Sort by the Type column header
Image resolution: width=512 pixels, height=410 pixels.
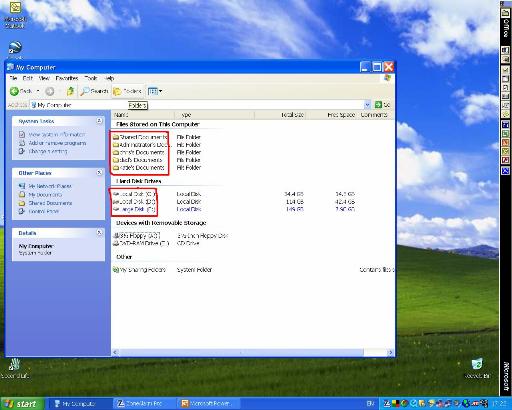point(214,115)
